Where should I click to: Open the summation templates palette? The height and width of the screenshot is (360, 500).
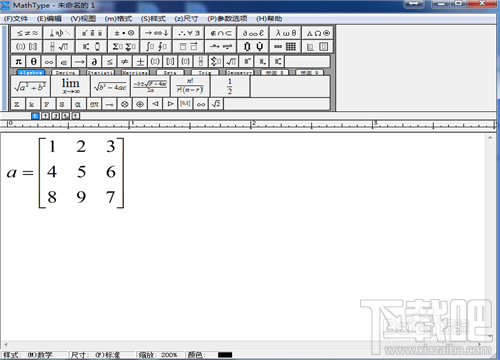[x=124, y=47]
